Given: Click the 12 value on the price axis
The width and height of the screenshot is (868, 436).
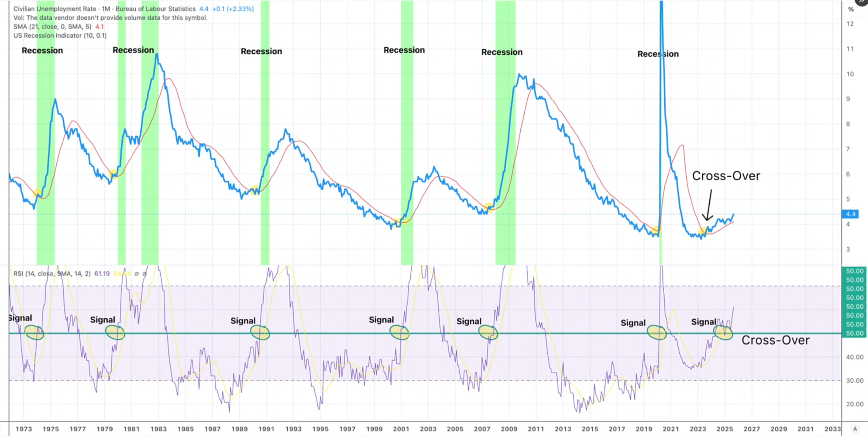Looking at the screenshot, I should coord(850,24).
